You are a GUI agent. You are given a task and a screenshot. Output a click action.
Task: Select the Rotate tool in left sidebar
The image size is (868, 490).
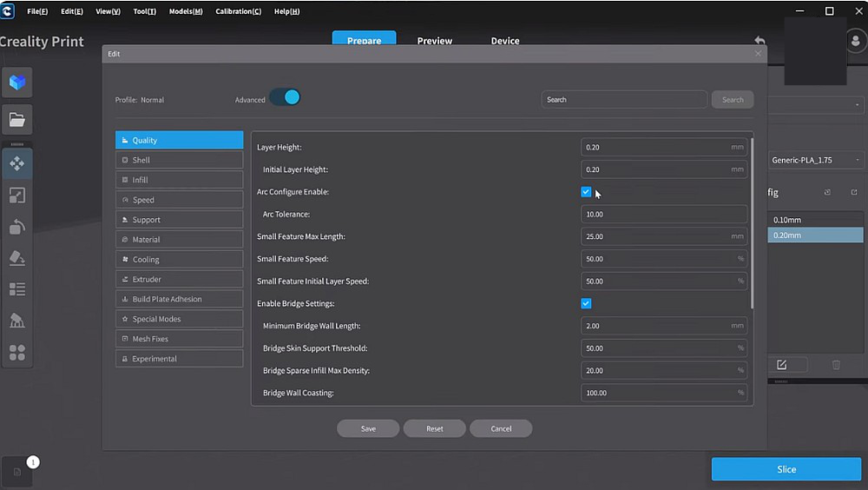pos(17,227)
